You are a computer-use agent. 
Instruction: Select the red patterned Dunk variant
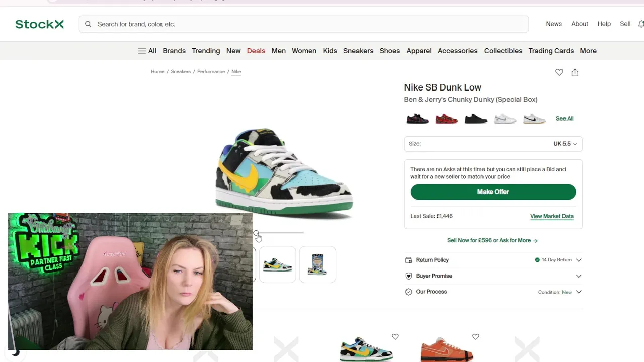pyautogui.click(x=446, y=119)
